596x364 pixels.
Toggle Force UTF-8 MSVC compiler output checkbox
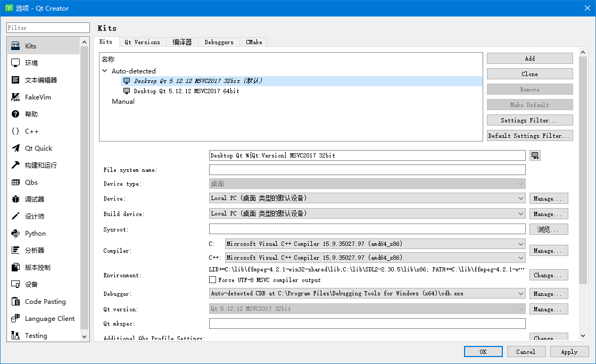point(212,280)
